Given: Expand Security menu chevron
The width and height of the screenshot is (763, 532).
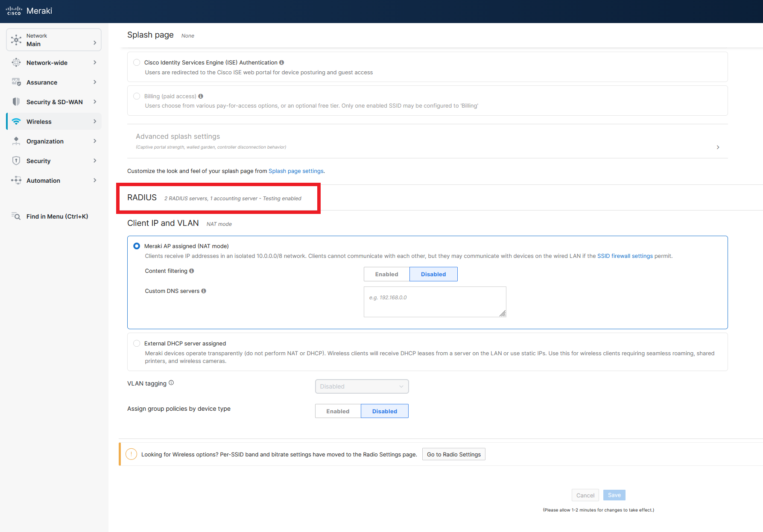Looking at the screenshot, I should pyautogui.click(x=95, y=161).
